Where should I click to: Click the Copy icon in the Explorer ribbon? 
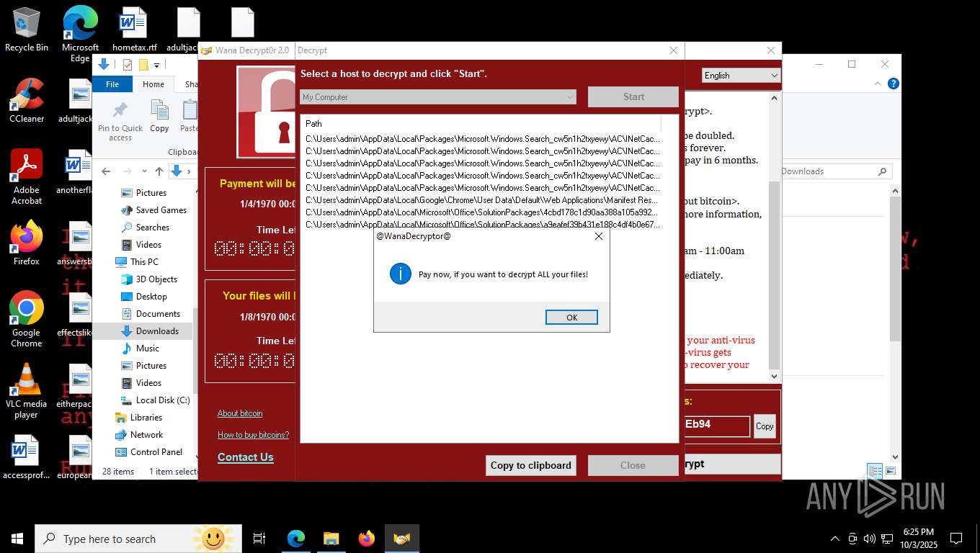coord(159,117)
